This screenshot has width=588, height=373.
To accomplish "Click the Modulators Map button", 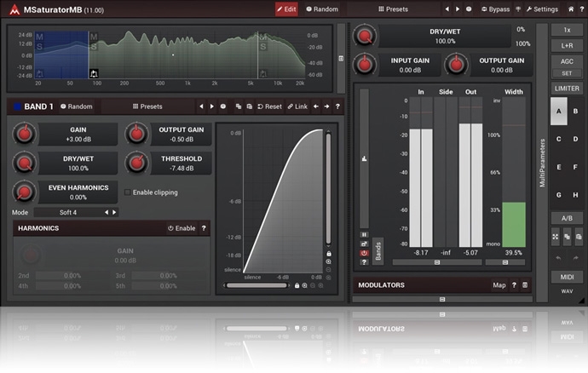I will [499, 285].
